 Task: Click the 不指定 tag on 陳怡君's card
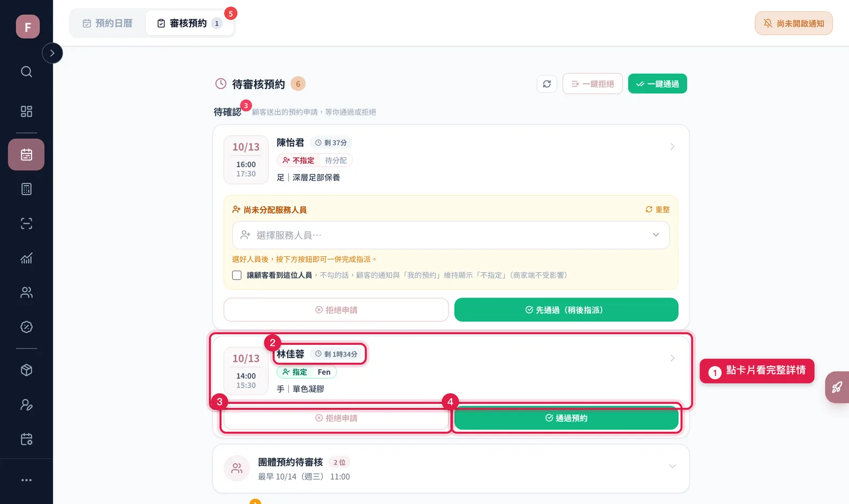pyautogui.click(x=298, y=160)
